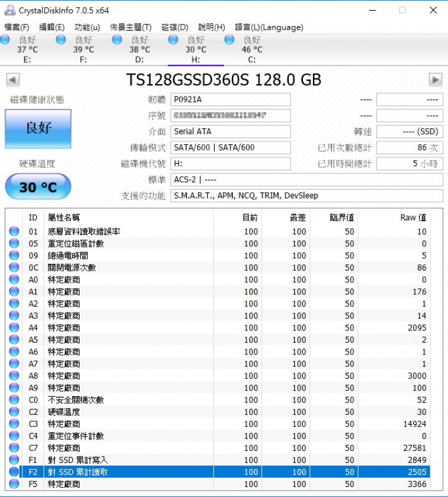Click the rotation rate field (SSD)
Image resolution: width=448 pixels, height=497 pixels.
pyautogui.click(x=409, y=131)
